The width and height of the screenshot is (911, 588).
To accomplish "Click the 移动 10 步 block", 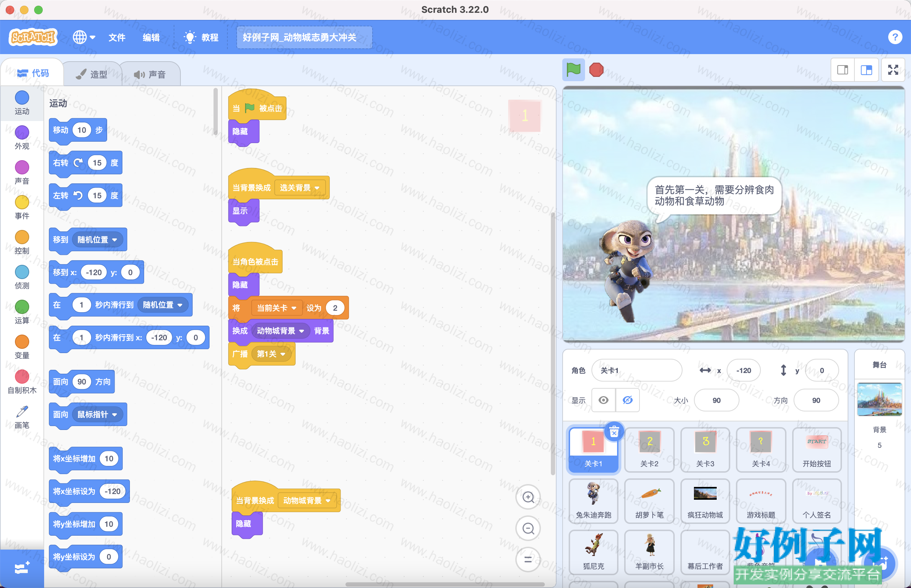I will click(78, 130).
